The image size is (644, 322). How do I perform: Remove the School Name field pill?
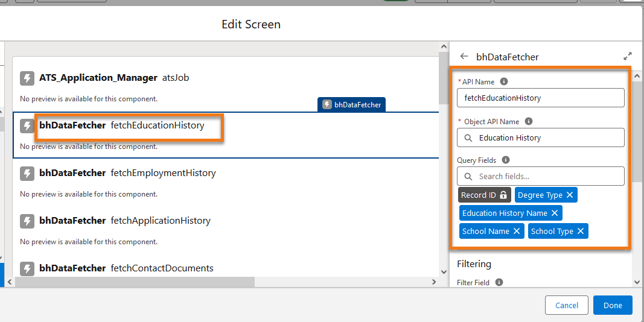coord(516,231)
